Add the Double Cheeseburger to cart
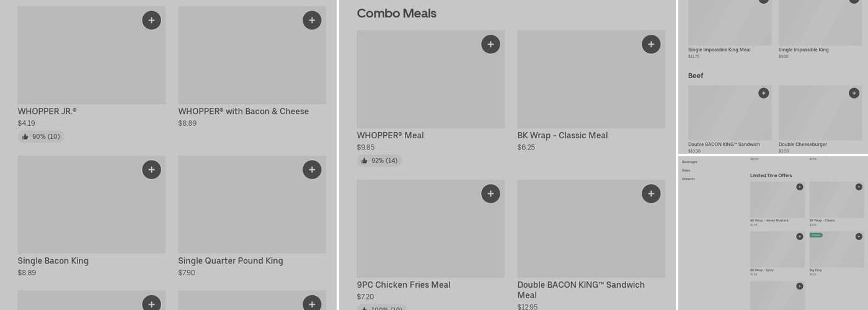 pos(854,93)
